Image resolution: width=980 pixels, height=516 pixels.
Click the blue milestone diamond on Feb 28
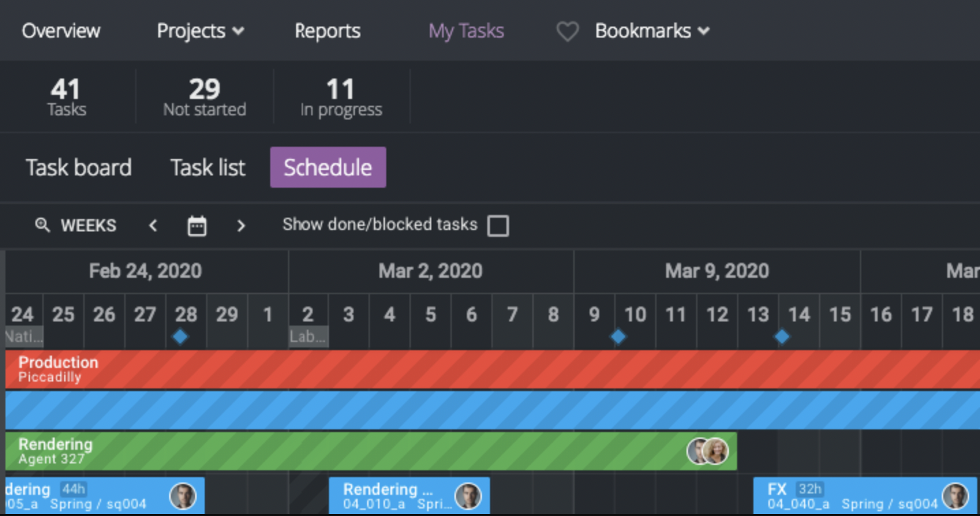pyautogui.click(x=180, y=336)
